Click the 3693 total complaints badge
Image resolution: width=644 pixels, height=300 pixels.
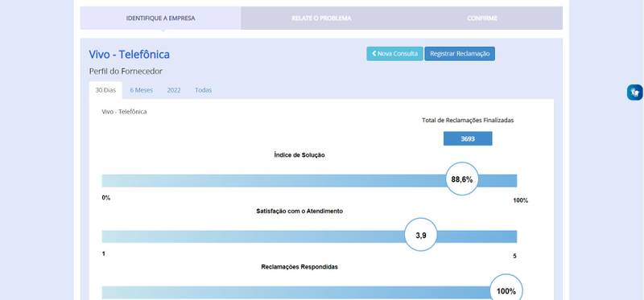[x=468, y=138]
